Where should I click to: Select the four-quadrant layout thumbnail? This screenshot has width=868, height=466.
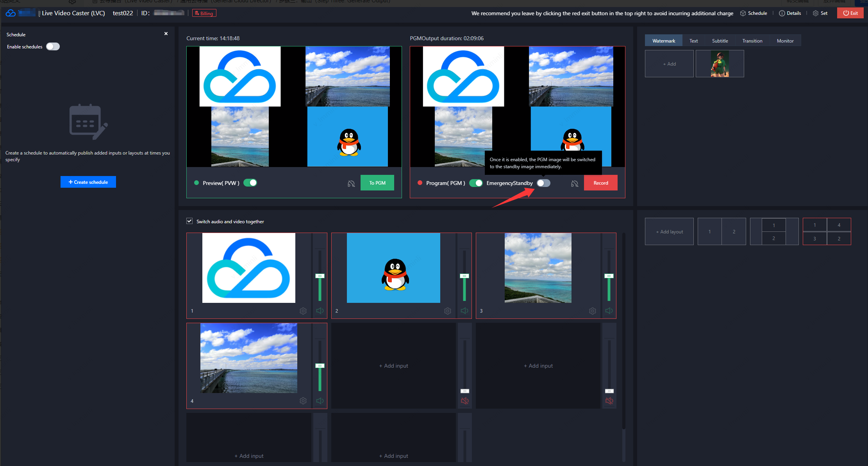click(827, 231)
